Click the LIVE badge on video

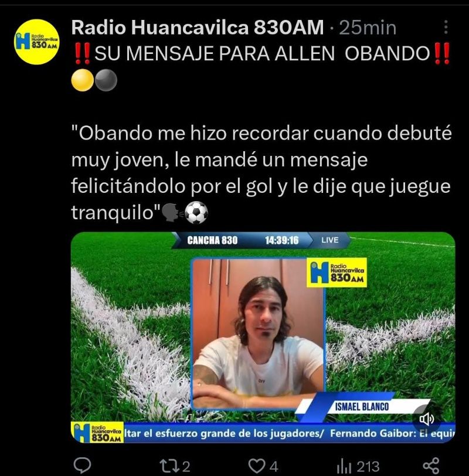330,240
